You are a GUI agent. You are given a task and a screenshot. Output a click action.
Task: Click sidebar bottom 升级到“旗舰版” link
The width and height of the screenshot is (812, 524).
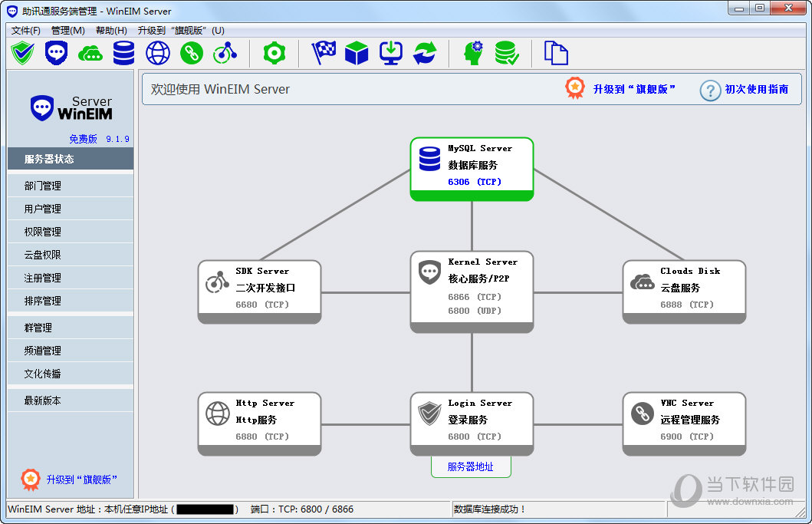point(82,480)
